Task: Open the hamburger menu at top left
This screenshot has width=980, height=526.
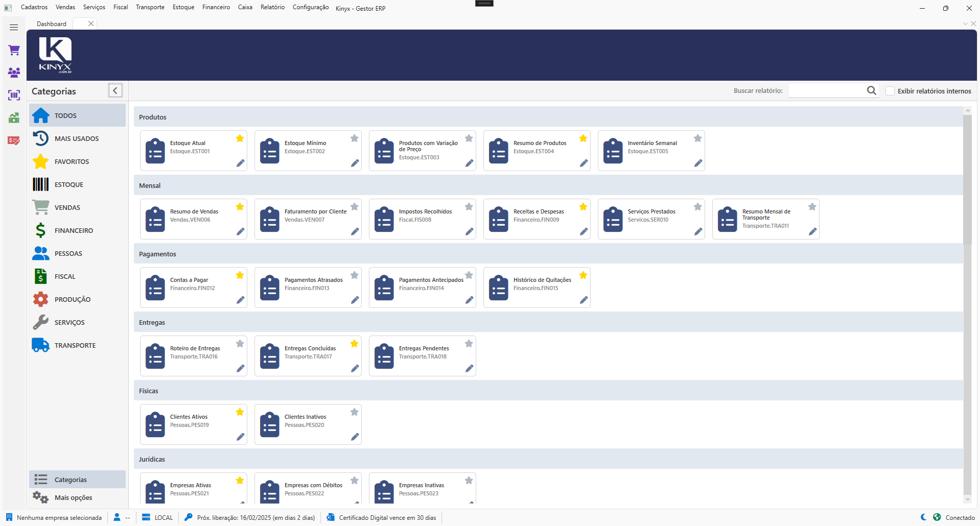Action: [x=14, y=28]
